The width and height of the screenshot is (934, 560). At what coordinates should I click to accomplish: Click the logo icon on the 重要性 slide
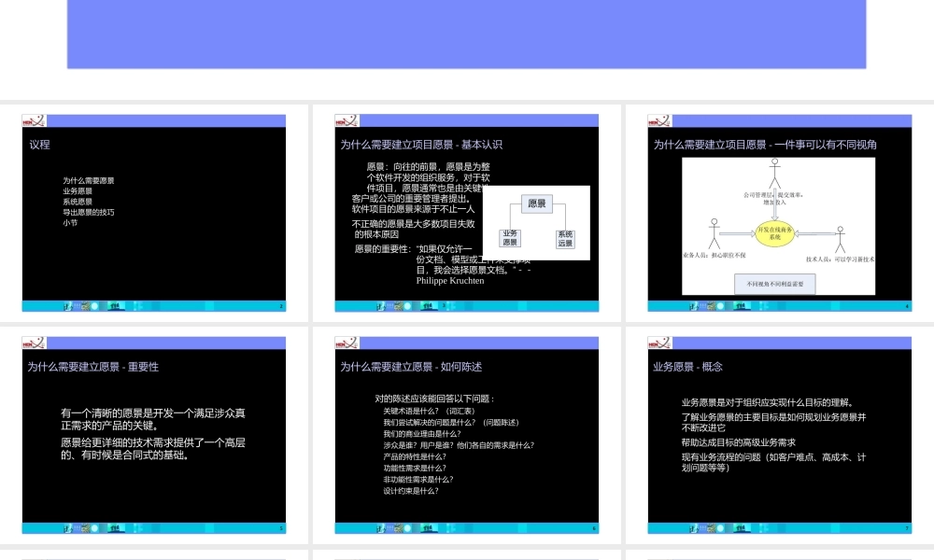tap(34, 343)
